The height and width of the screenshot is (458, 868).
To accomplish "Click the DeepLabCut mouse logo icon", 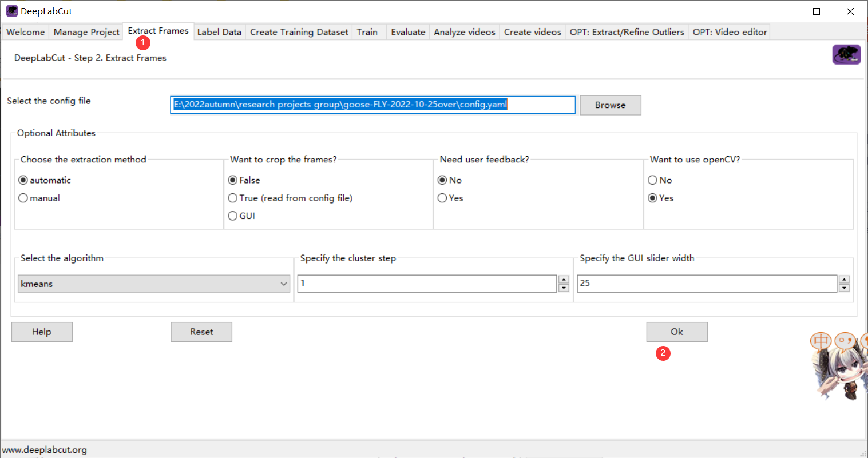I will pos(846,55).
